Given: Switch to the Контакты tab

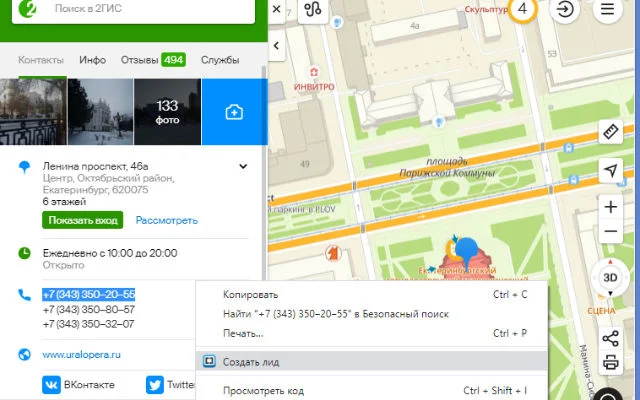Looking at the screenshot, I should 41,60.
